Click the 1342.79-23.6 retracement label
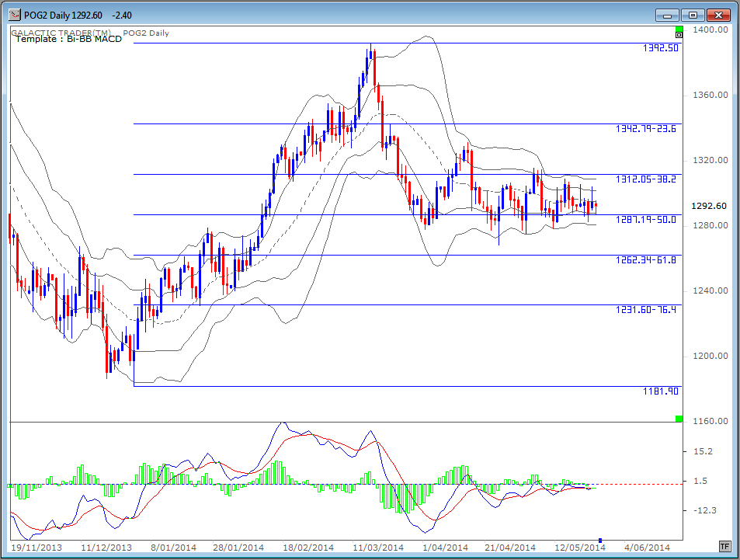Screen dimensions: 740x560 pyautogui.click(x=645, y=129)
